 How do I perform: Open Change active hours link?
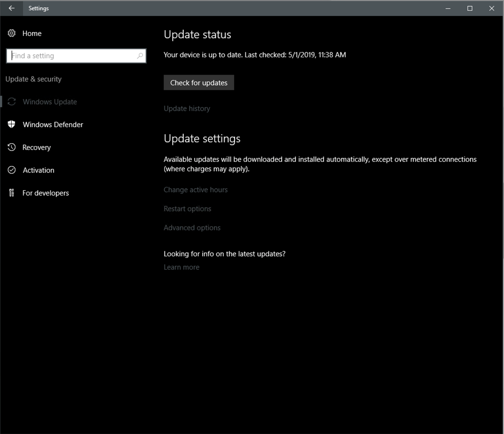(x=196, y=189)
